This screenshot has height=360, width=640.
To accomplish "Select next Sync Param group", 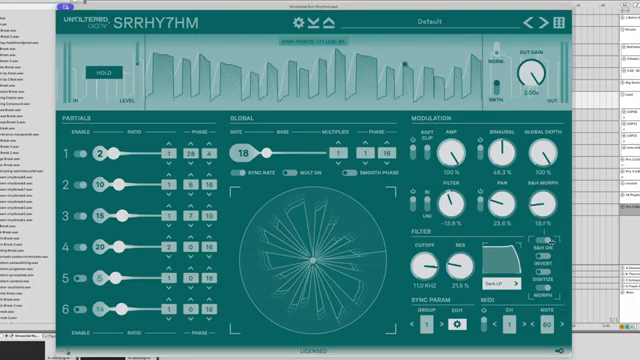I will coord(441,324).
